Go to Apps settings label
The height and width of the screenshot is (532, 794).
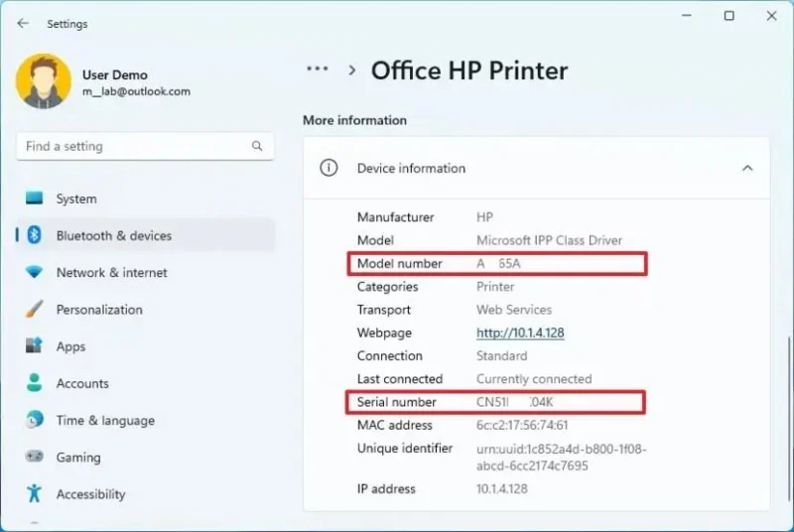point(70,346)
